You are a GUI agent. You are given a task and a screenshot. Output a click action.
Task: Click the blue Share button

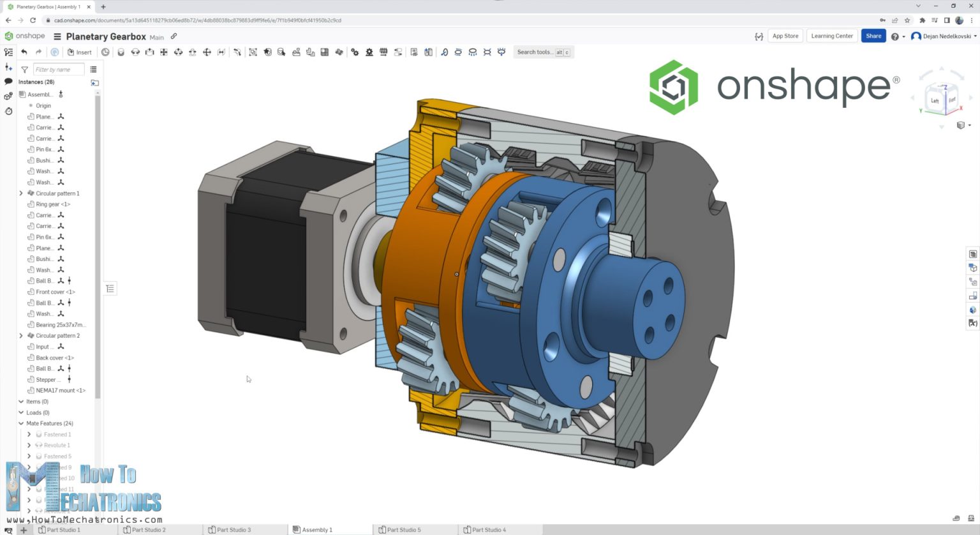(x=873, y=36)
